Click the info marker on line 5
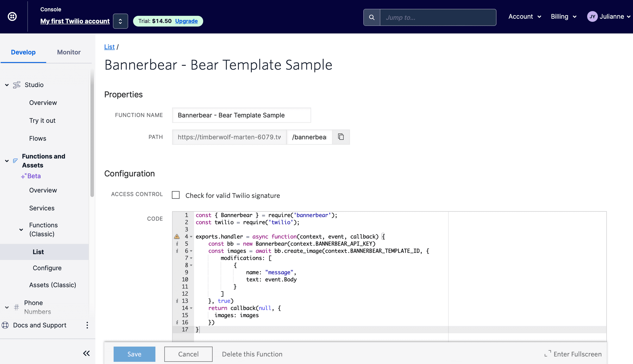 177,244
